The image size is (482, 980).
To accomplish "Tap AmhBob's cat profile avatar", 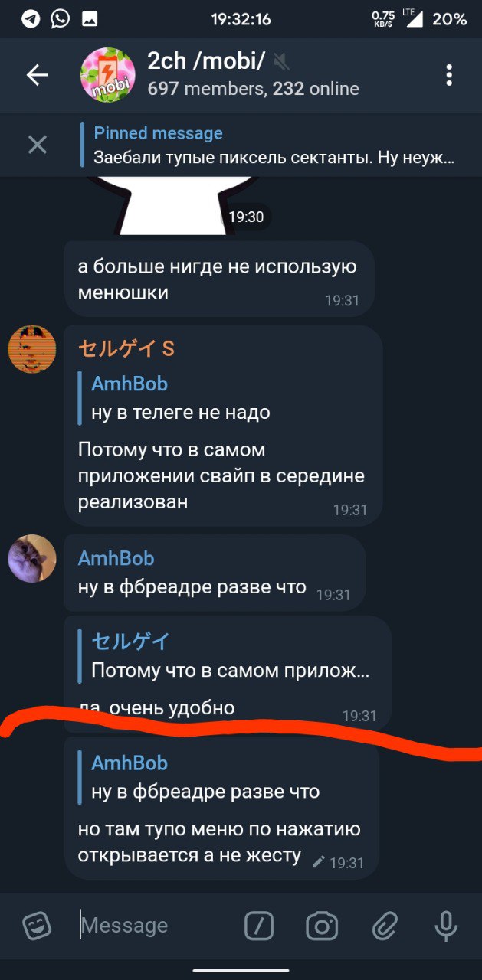I will click(32, 559).
